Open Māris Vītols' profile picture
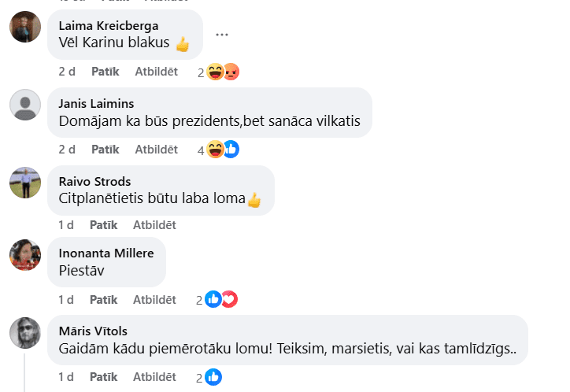Image resolution: width=570 pixels, height=392 pixels. click(x=25, y=333)
